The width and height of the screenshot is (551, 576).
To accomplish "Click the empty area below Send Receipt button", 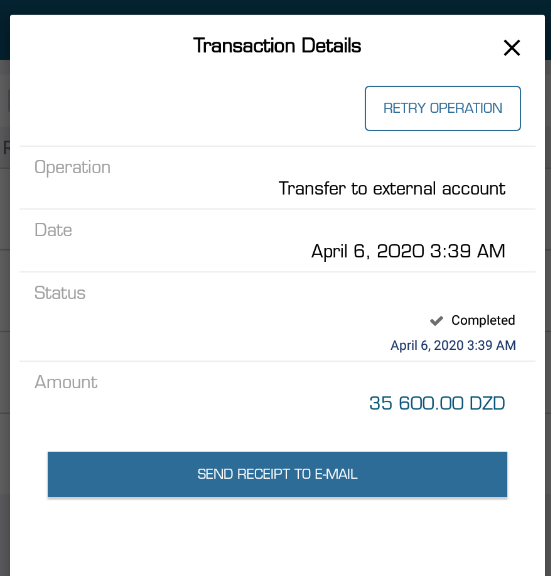I will pos(277,538).
